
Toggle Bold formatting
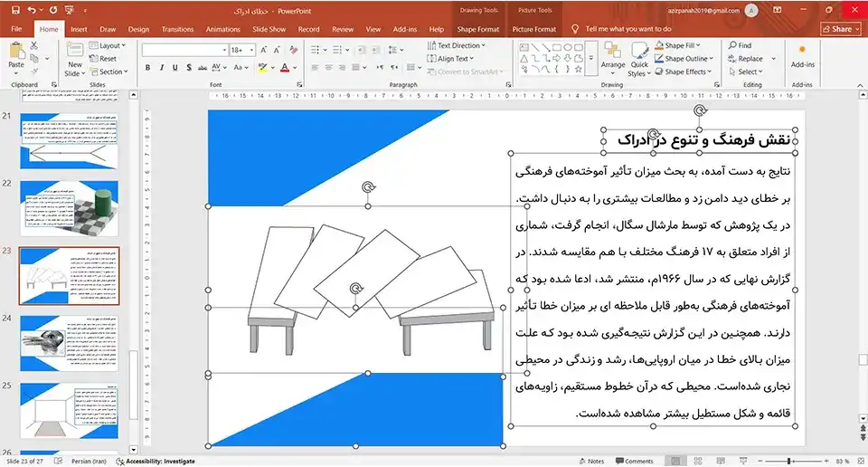tap(147, 68)
